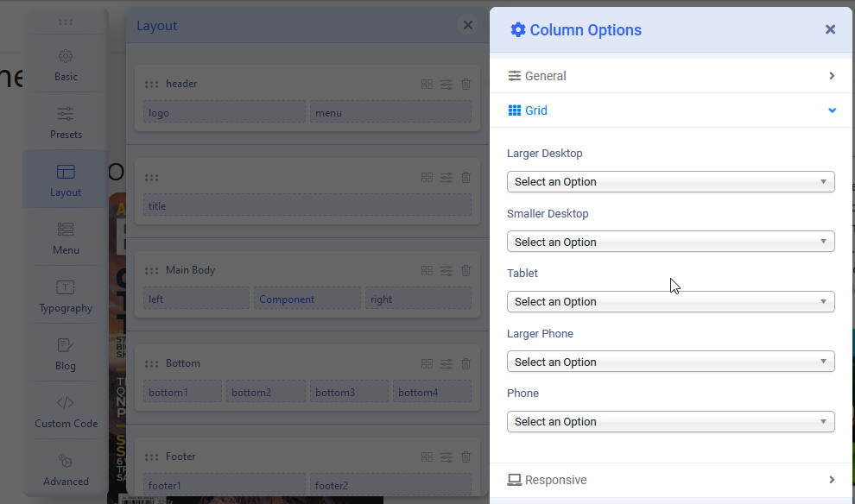Open the Phone size dropdown
Screen dimensions: 855x504
point(670,422)
